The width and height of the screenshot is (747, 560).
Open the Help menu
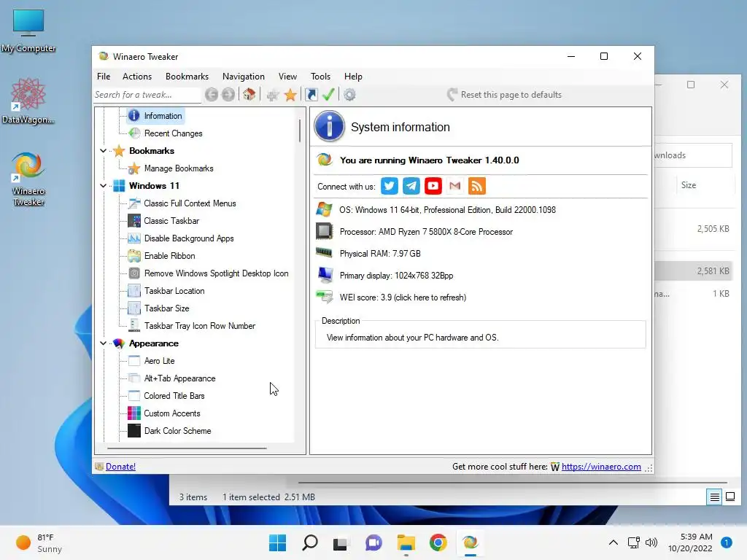coord(353,76)
